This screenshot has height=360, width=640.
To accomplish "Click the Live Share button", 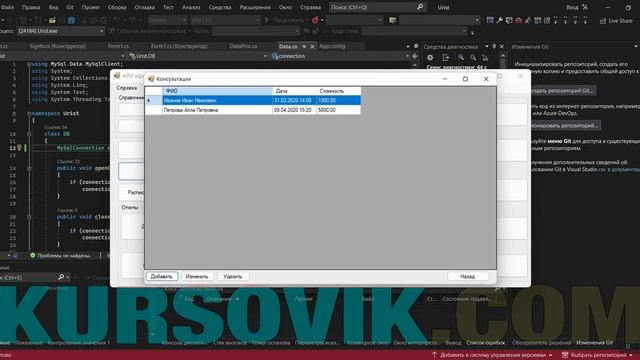I will 616,20.
